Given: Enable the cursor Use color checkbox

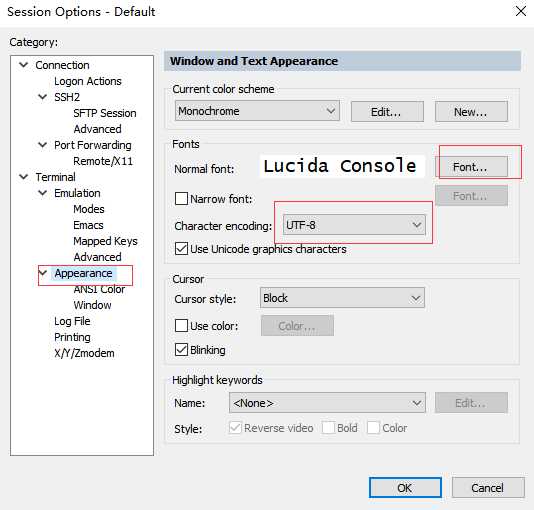Looking at the screenshot, I should point(181,325).
